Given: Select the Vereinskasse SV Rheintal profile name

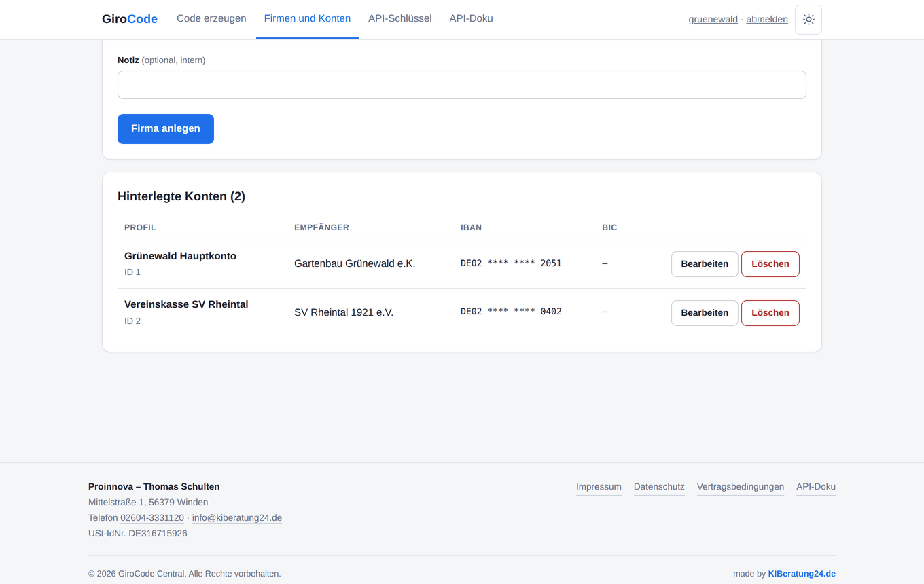Looking at the screenshot, I should point(186,304).
